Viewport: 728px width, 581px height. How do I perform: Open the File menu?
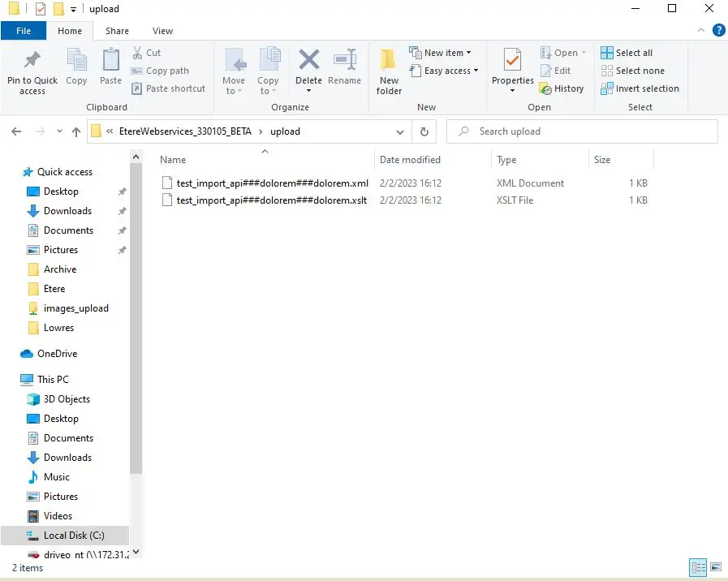24,31
